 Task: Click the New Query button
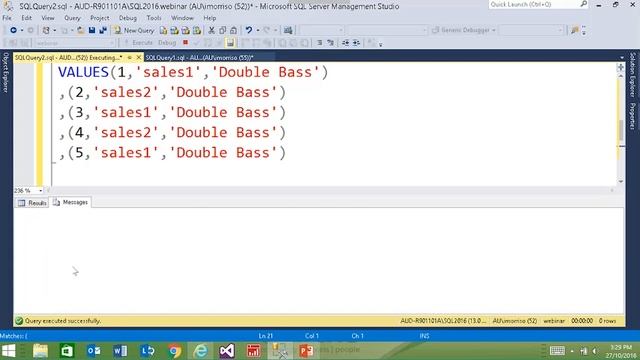coord(134,30)
